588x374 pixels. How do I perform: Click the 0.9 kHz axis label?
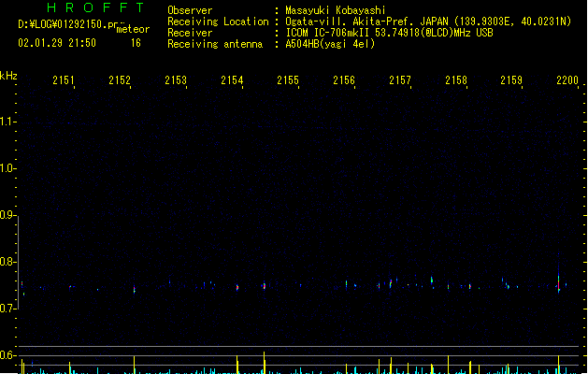[7, 215]
